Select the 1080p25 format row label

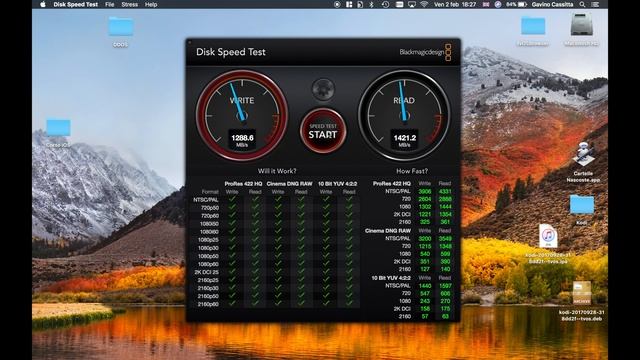tap(209, 240)
